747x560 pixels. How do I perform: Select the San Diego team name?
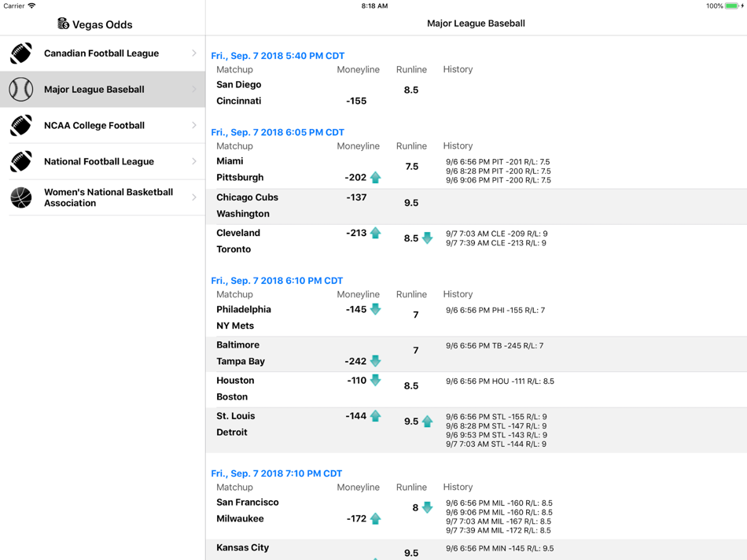[239, 84]
